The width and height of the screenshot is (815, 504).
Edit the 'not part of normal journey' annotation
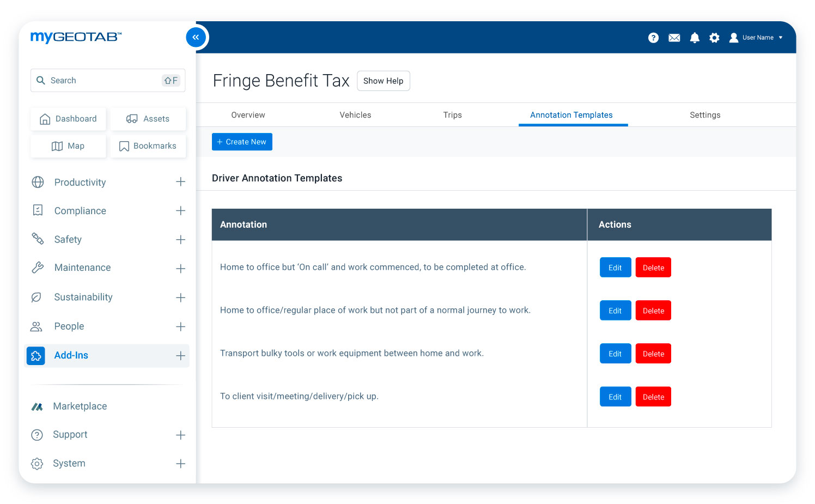click(x=615, y=311)
